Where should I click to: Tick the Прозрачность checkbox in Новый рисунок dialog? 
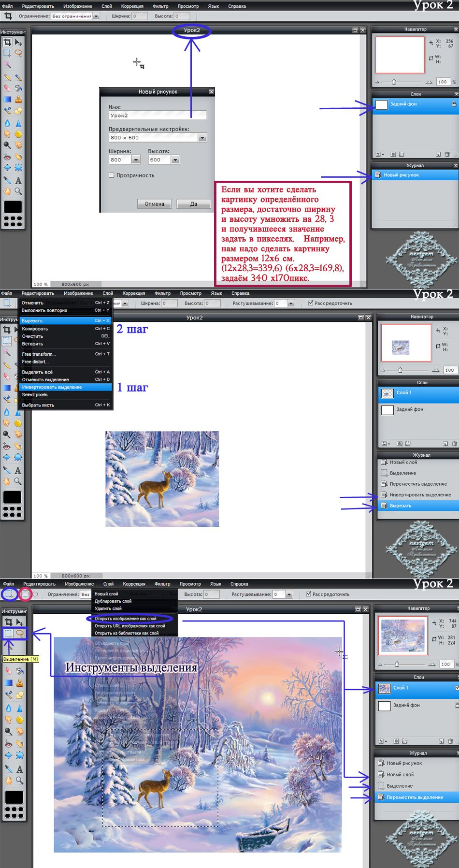112,175
